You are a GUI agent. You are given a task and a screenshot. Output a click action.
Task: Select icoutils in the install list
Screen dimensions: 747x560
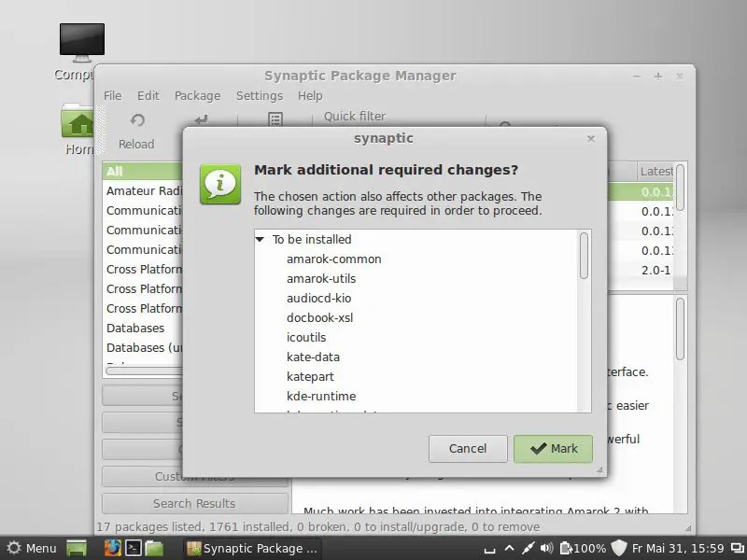coord(306,337)
